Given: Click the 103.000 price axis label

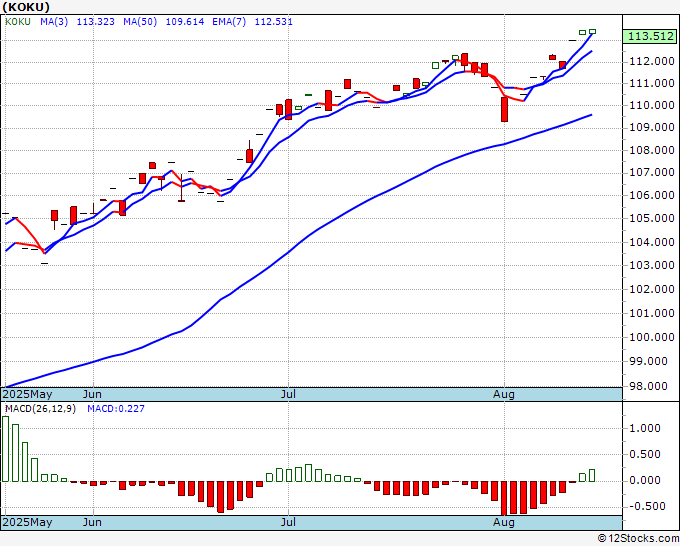Looking at the screenshot, I should pos(652,265).
